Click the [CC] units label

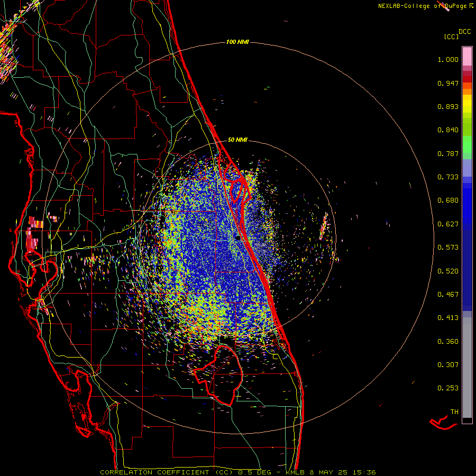point(451,36)
